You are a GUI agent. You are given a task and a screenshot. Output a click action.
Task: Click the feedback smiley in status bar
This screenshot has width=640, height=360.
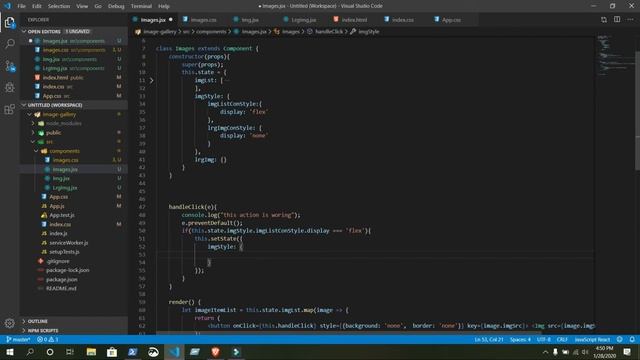619,339
